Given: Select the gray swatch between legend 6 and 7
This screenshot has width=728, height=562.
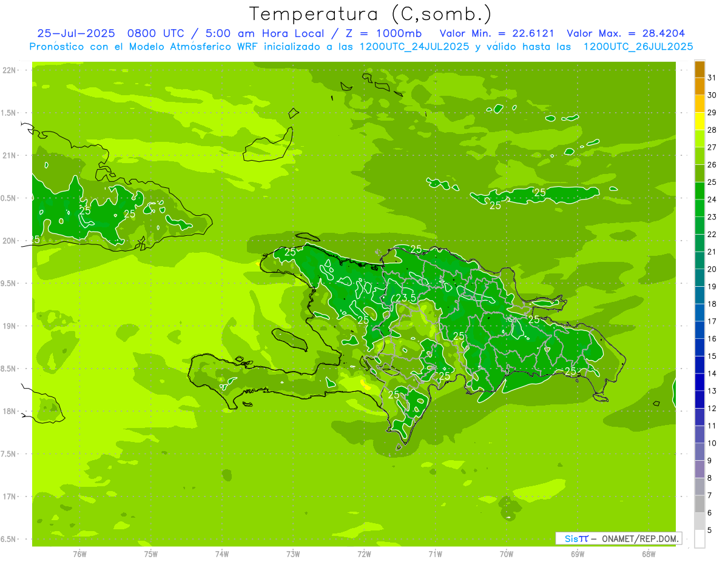Looking at the screenshot, I should click(699, 504).
